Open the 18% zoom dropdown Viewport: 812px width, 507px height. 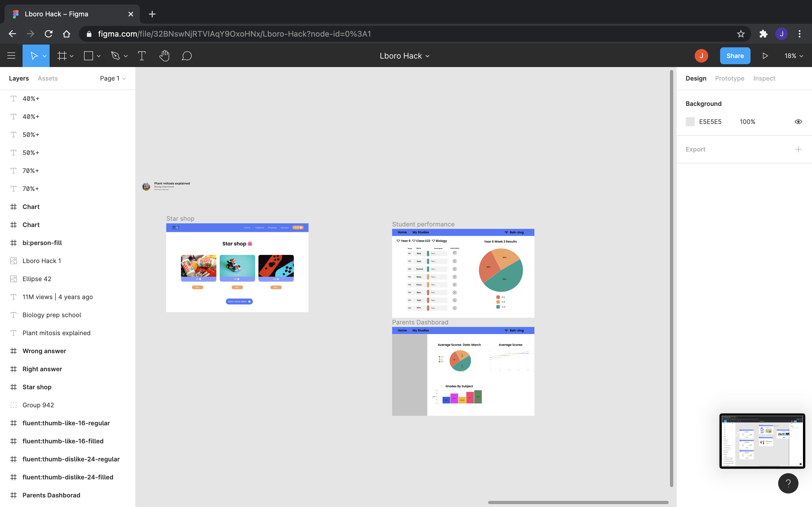click(x=794, y=56)
